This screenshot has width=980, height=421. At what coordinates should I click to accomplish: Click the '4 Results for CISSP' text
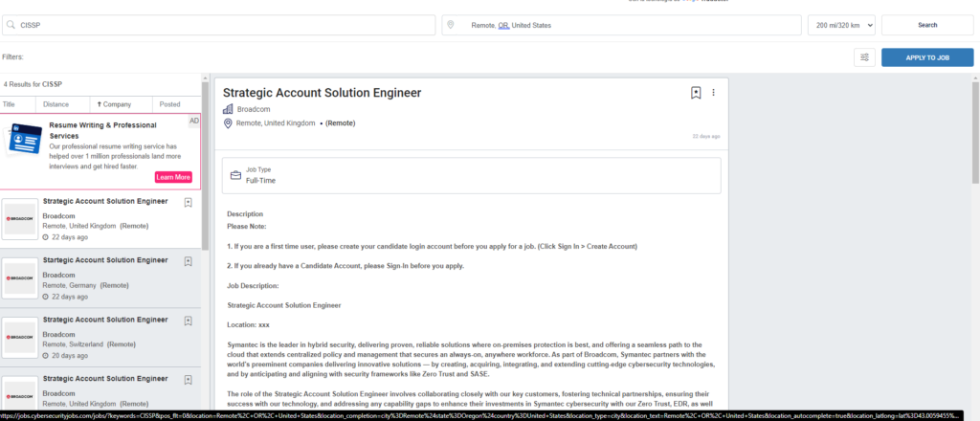pos(33,83)
